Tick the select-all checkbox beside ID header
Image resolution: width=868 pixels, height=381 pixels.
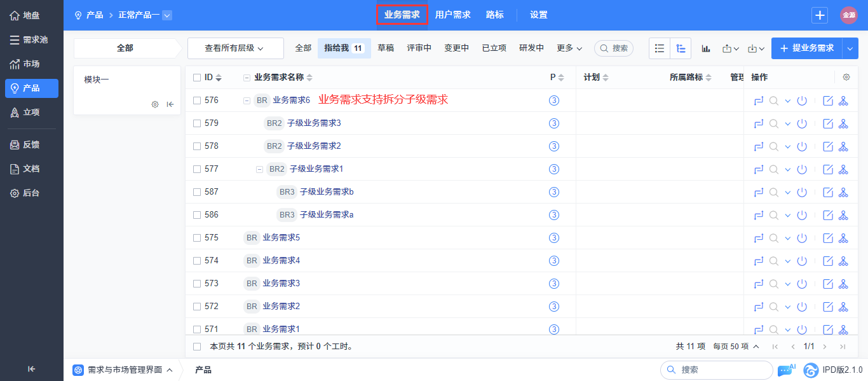tap(197, 78)
